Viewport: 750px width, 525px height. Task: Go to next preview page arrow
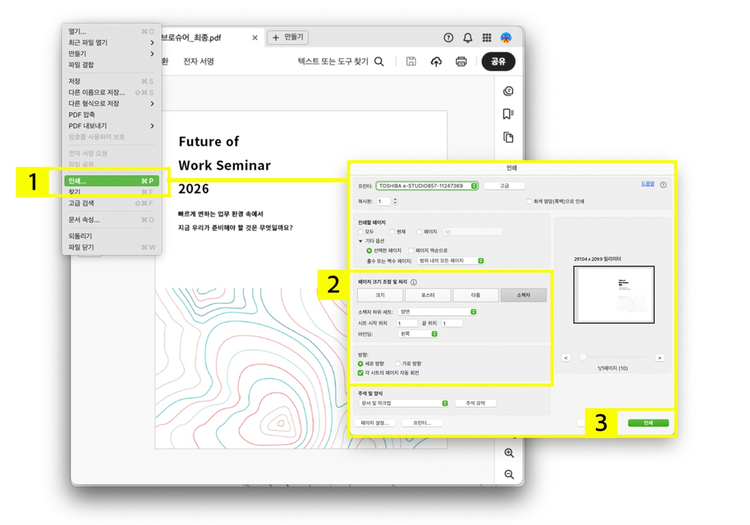tap(660, 358)
